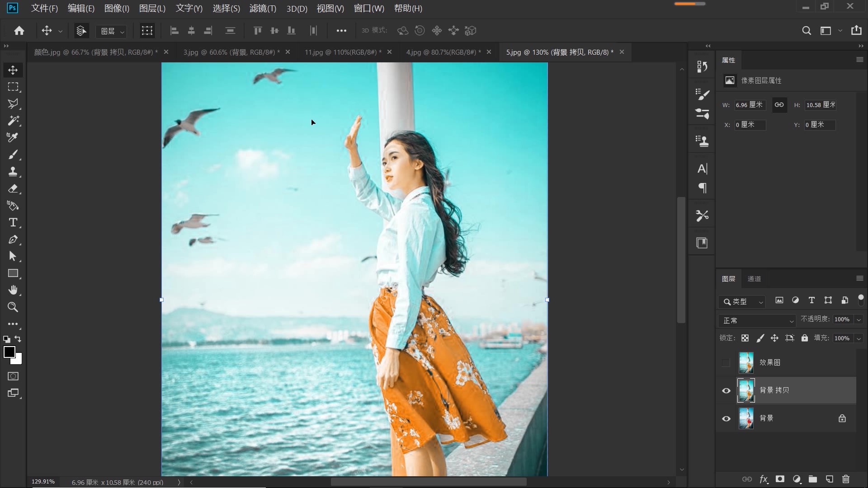The height and width of the screenshot is (488, 868).
Task: Enable lock transparent pixels
Action: [745, 338]
